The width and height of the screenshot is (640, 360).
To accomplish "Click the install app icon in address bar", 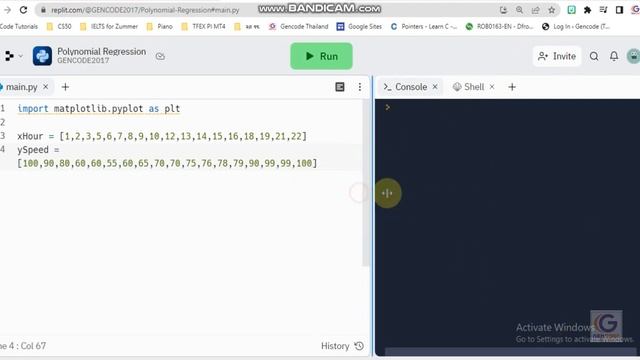I will tap(503, 10).
